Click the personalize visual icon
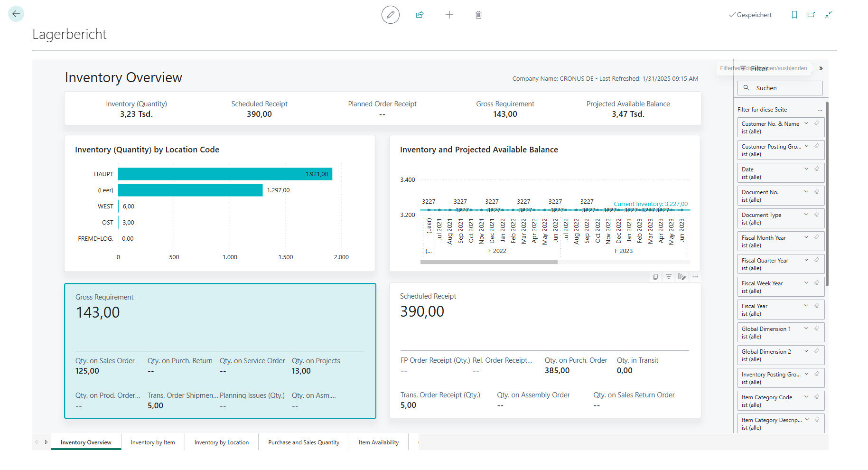Image resolution: width=868 pixels, height=470 pixels. 682,277
